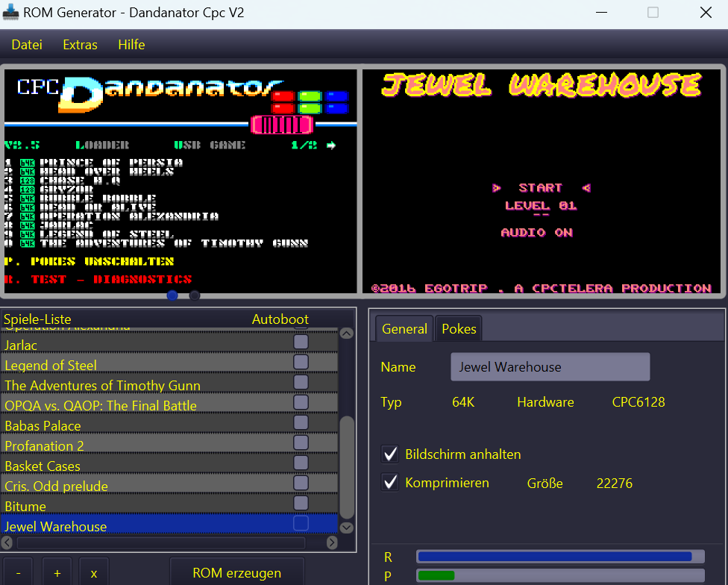This screenshot has height=585, width=728.
Task: Select the first page indicator dot
Action: 172,295
